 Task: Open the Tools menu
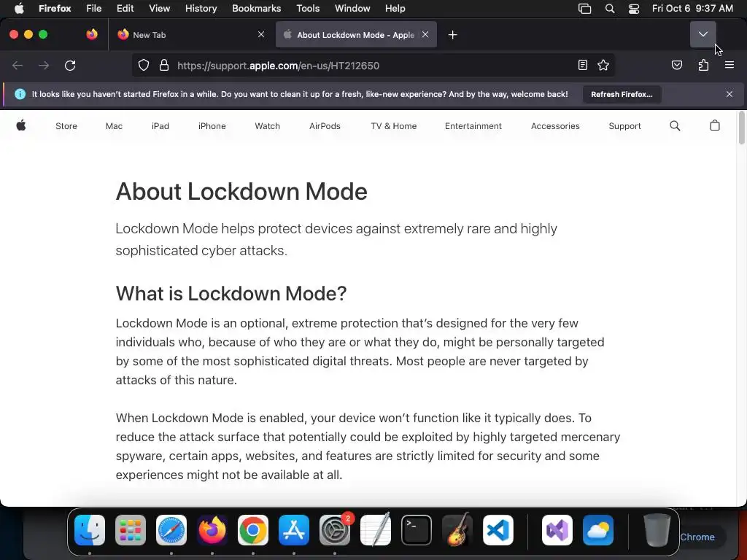click(308, 9)
